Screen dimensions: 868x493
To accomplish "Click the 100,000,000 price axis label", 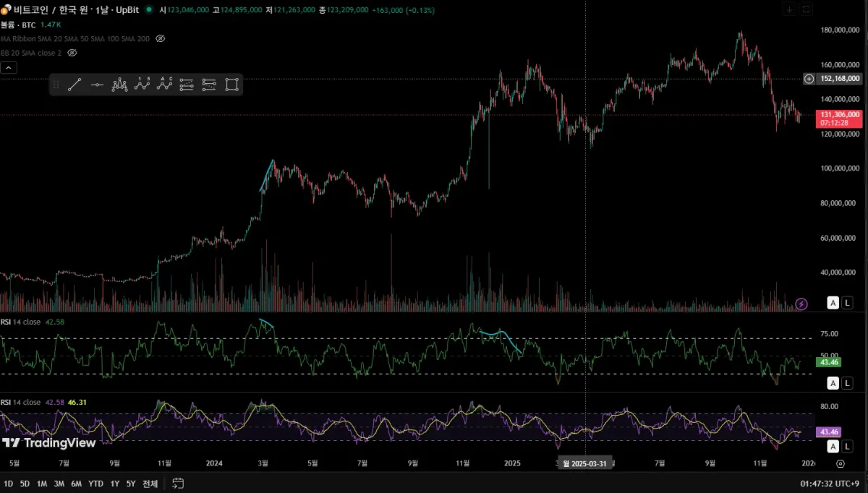I will click(841, 168).
